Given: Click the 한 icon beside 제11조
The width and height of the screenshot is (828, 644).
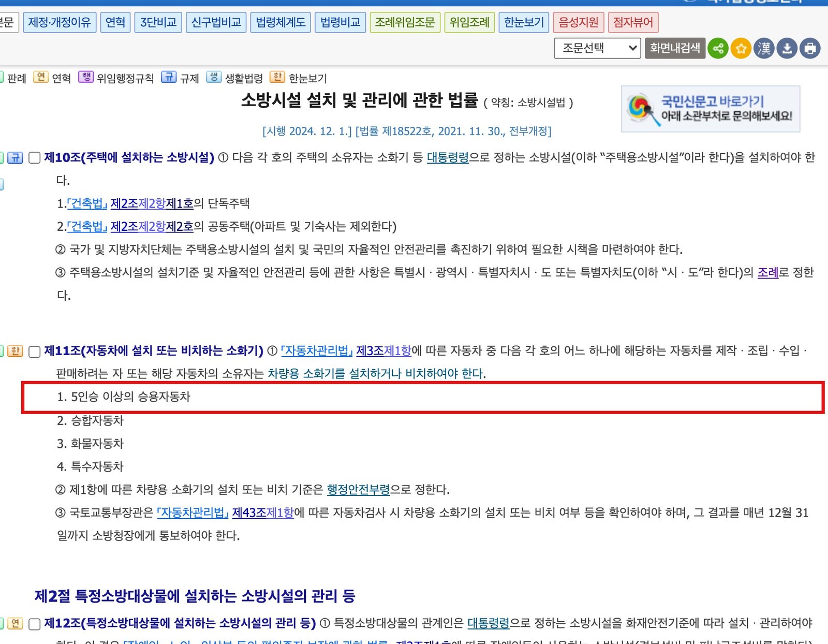Looking at the screenshot, I should click(x=15, y=351).
